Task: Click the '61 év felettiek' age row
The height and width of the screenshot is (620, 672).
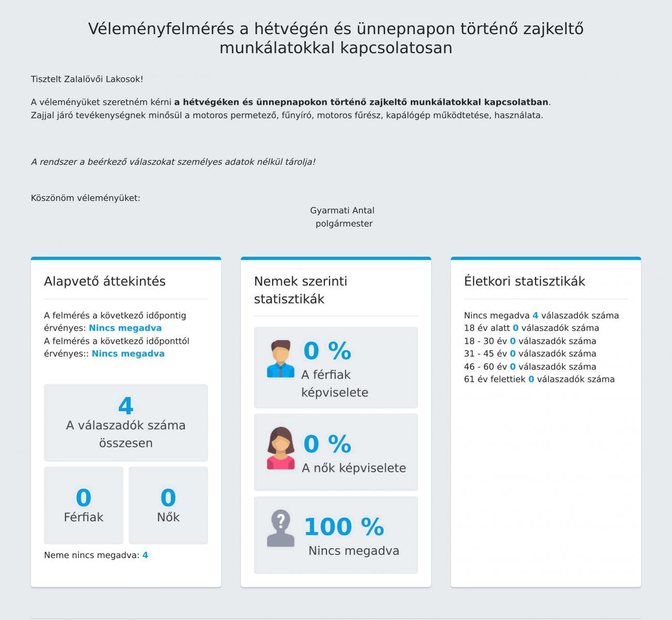Action: (539, 379)
